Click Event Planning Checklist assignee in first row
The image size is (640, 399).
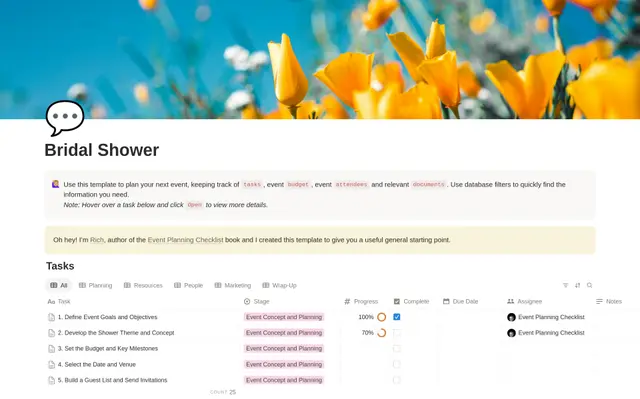click(x=546, y=317)
